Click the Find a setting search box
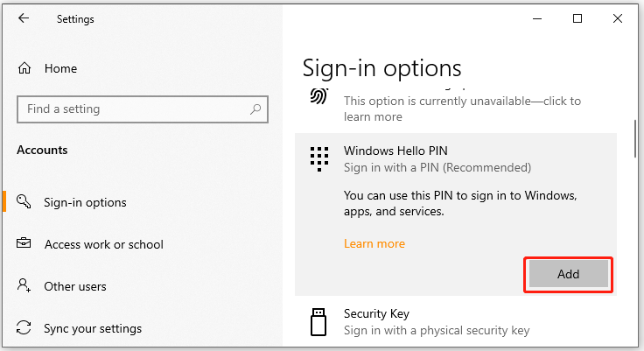Screen dimensions: 644x351 coord(131,109)
